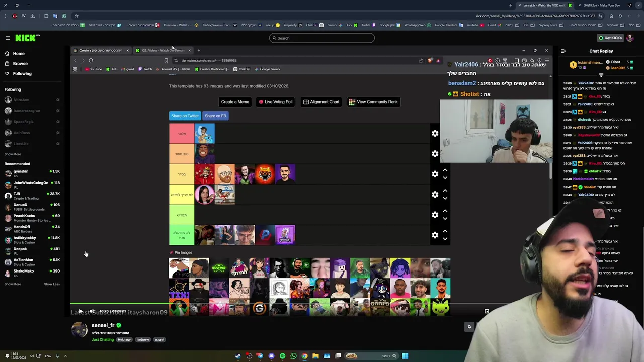Viewport: 644px width, 362px height.
Task: Click the israel tag
Action: point(159,339)
